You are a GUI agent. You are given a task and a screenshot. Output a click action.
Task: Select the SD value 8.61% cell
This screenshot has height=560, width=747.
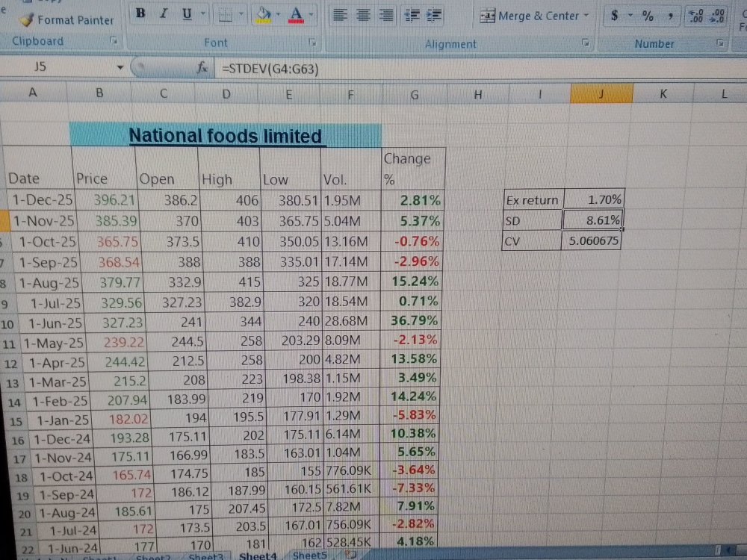[592, 220]
